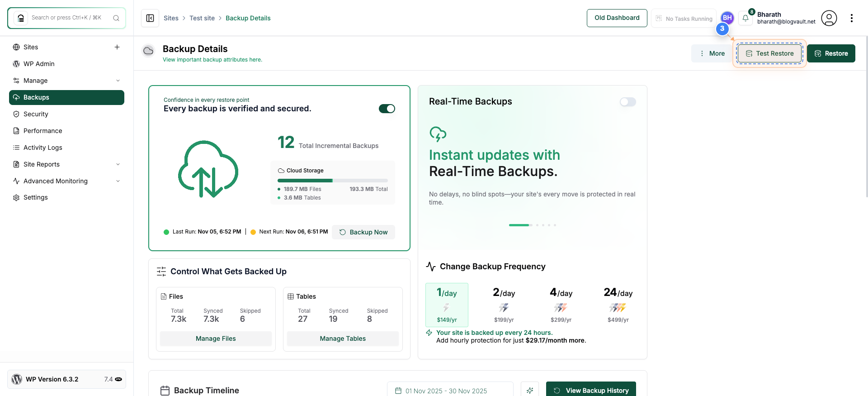Click the '12 Total Incremental Backups' text
The height and width of the screenshot is (396, 868).
click(328, 143)
